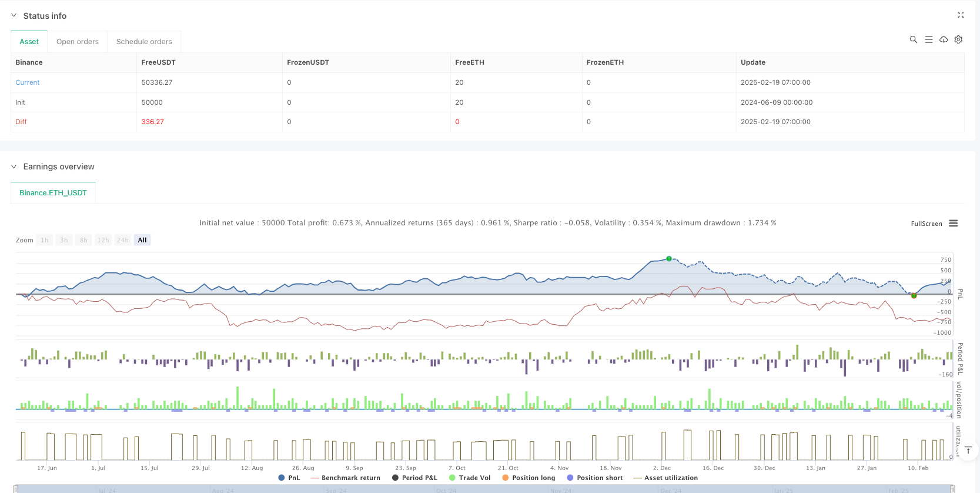This screenshot has width=980, height=493.
Task: Switch to the Open orders tab
Action: click(x=77, y=42)
